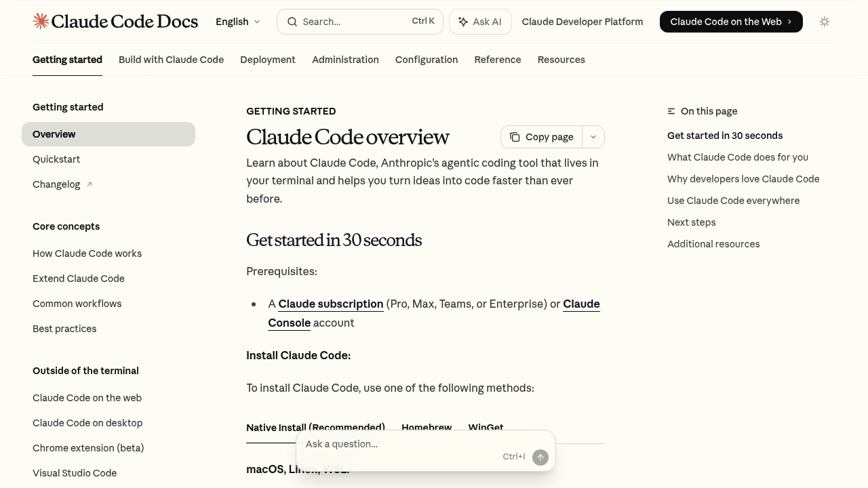Click the copy icon next to Copy page
This screenshot has height=488, width=868.
coord(515,137)
